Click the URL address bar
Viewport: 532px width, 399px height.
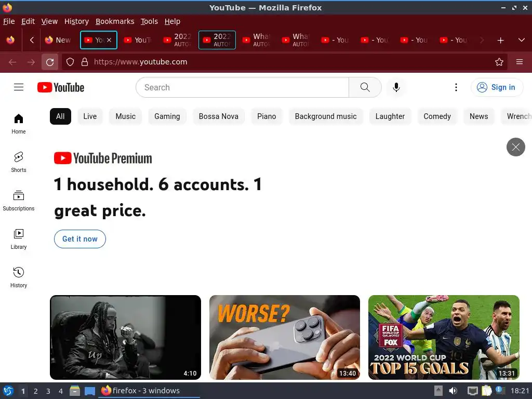(x=285, y=62)
